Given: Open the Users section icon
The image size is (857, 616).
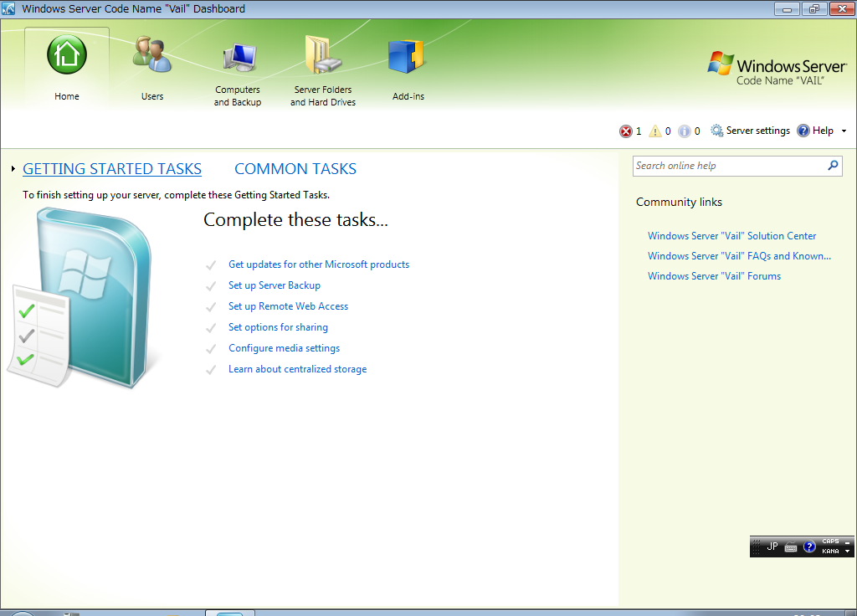Looking at the screenshot, I should 152,54.
